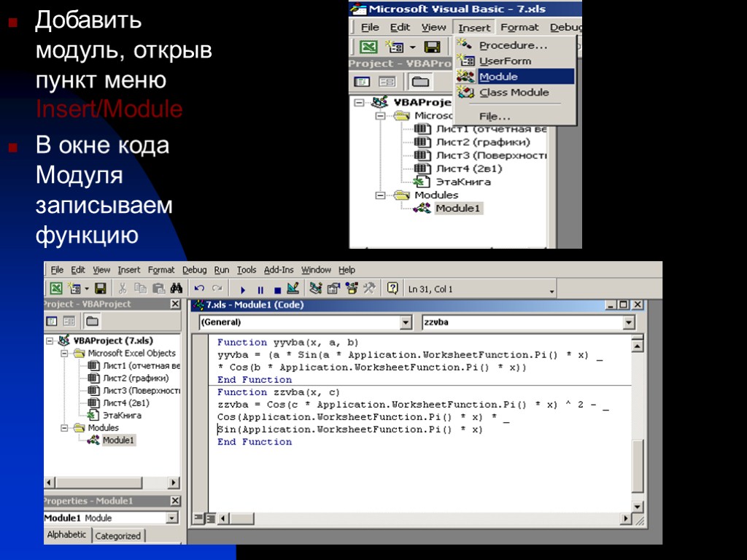Choose UserForm from Insert menu

coord(515,61)
